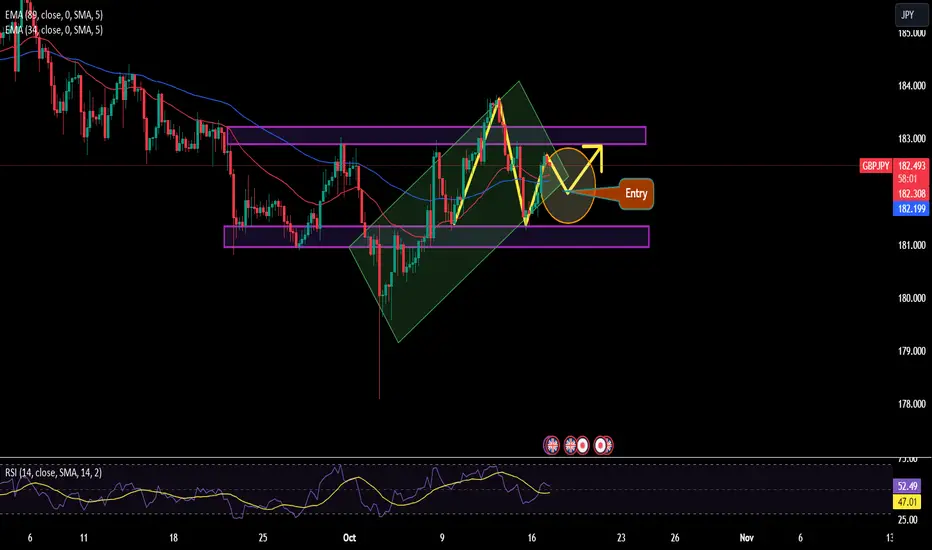
Task: Click the 16 date on time axis
Action: [531, 538]
